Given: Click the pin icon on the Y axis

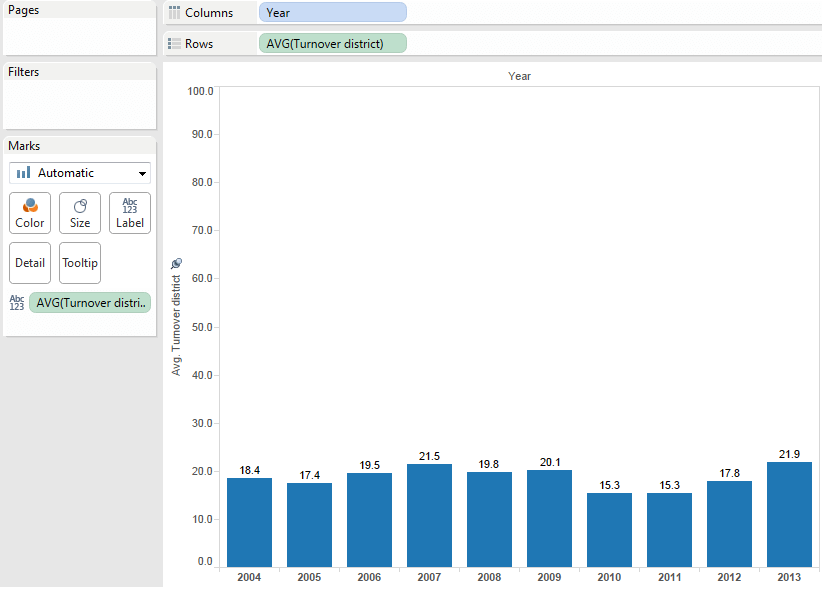Looking at the screenshot, I should pos(176,262).
